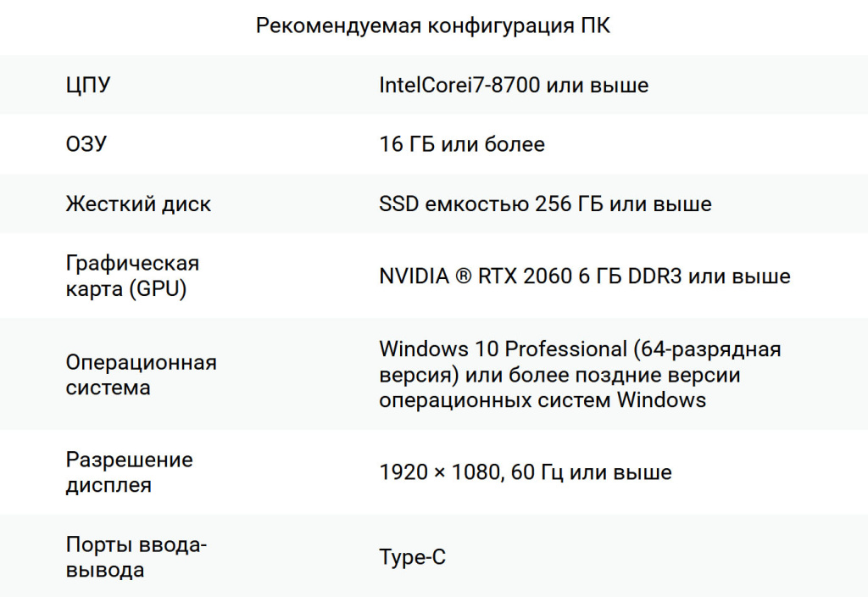
Task: Select the 'ОЗУ' row label
Action: point(86,144)
